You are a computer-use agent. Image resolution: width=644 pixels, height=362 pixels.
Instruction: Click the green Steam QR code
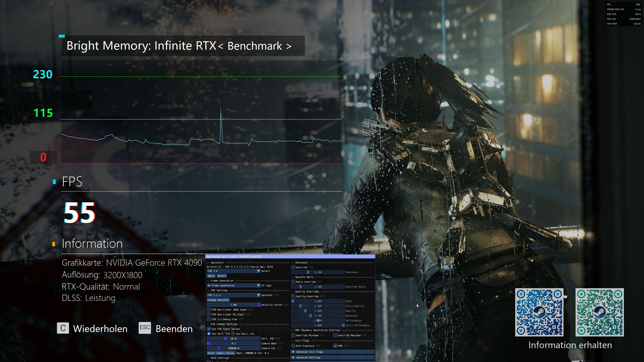click(600, 312)
